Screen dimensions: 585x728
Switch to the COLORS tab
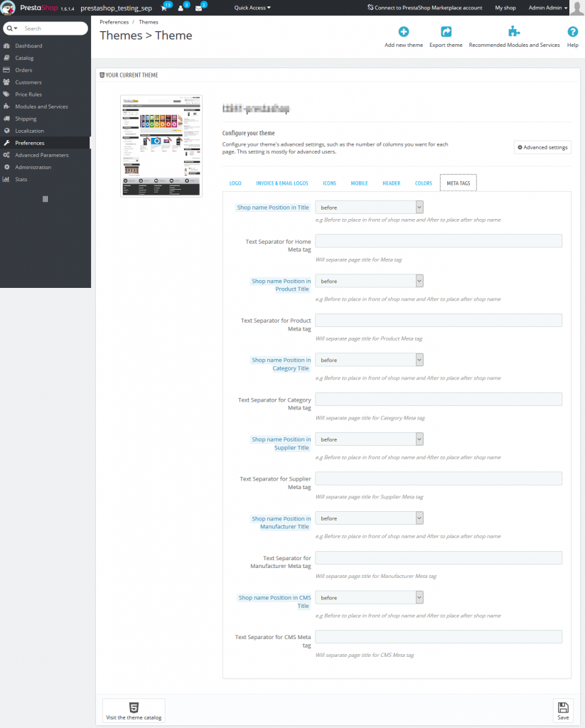[423, 183]
